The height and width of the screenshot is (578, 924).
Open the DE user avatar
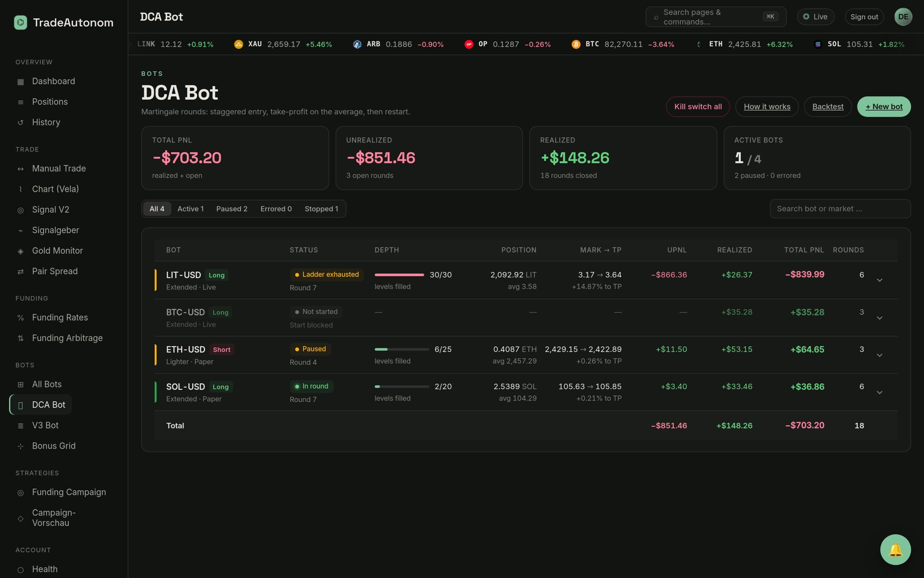[x=903, y=17]
